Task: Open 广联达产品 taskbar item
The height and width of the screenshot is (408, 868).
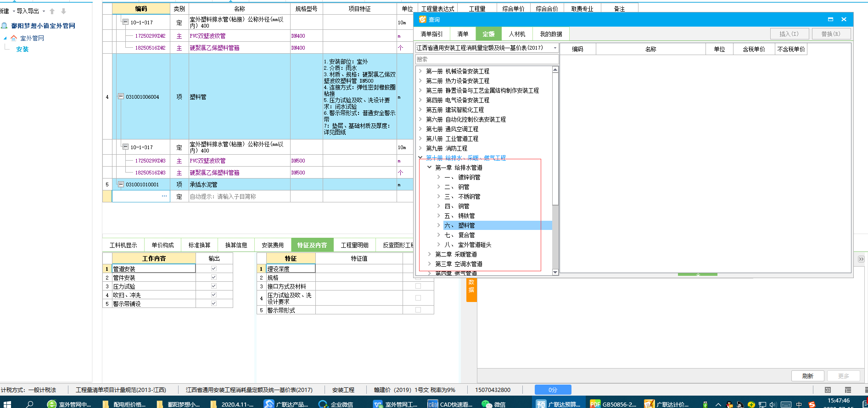Action: [286, 404]
